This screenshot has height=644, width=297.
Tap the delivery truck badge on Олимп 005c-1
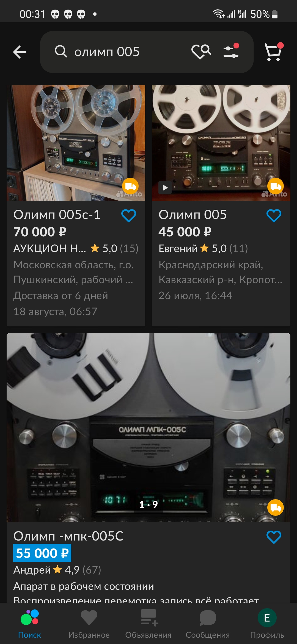(130, 186)
